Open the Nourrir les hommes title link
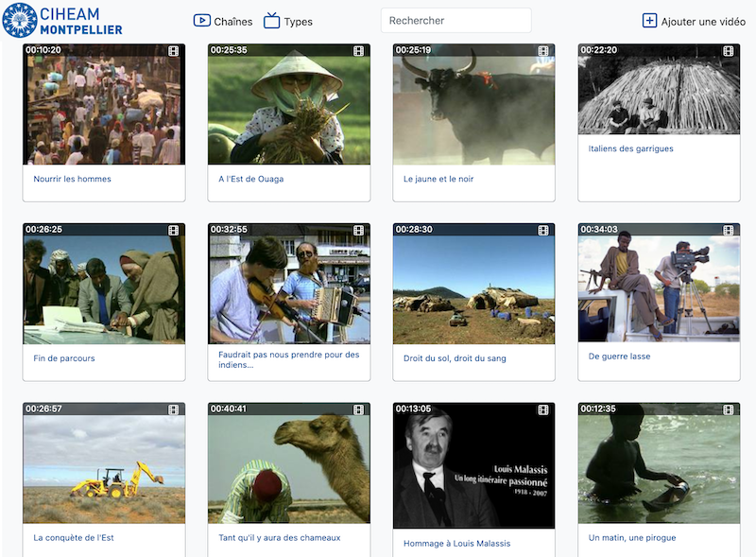 point(73,179)
